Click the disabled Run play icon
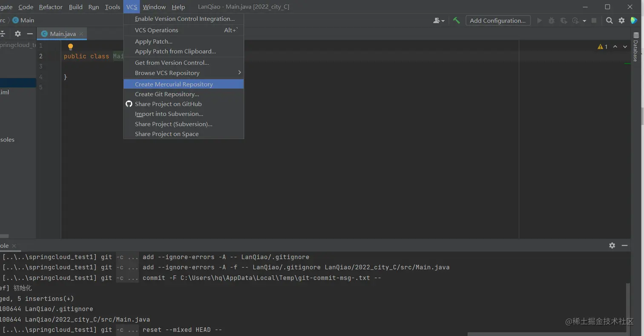 click(539, 20)
